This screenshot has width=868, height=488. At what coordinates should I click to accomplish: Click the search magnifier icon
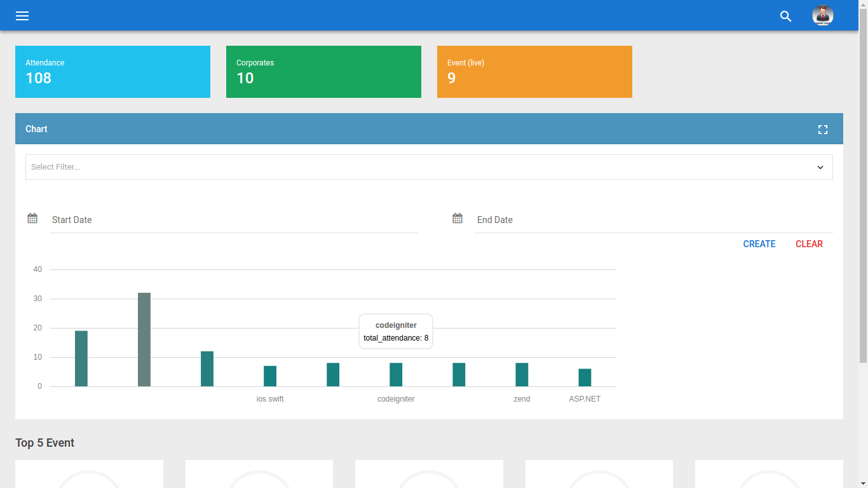786,17
